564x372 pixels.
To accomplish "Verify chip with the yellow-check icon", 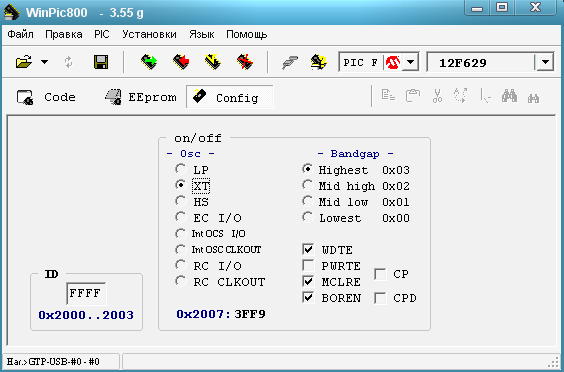I will (213, 62).
